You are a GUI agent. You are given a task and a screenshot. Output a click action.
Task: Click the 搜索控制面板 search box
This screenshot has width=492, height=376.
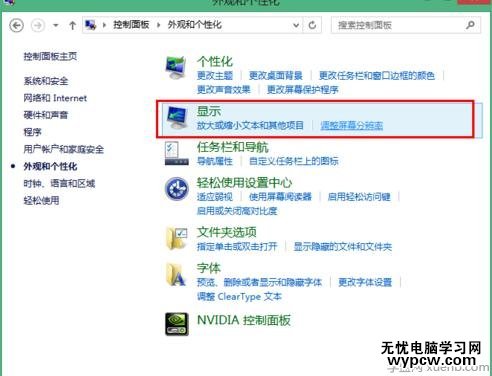406,25
